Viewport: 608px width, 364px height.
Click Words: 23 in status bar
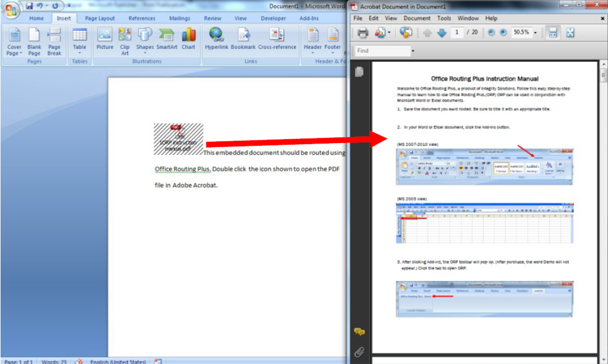(54, 362)
